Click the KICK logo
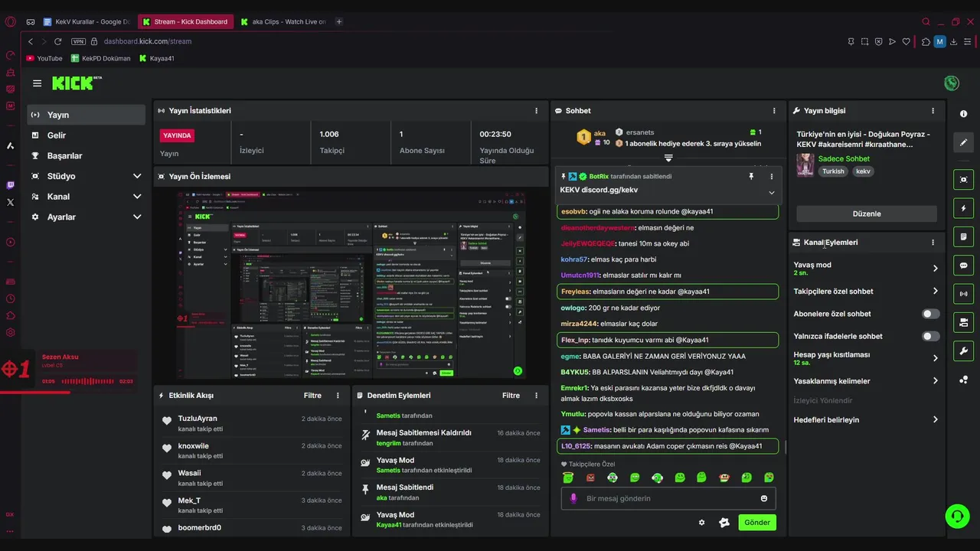The height and width of the screenshot is (551, 980). tap(75, 83)
